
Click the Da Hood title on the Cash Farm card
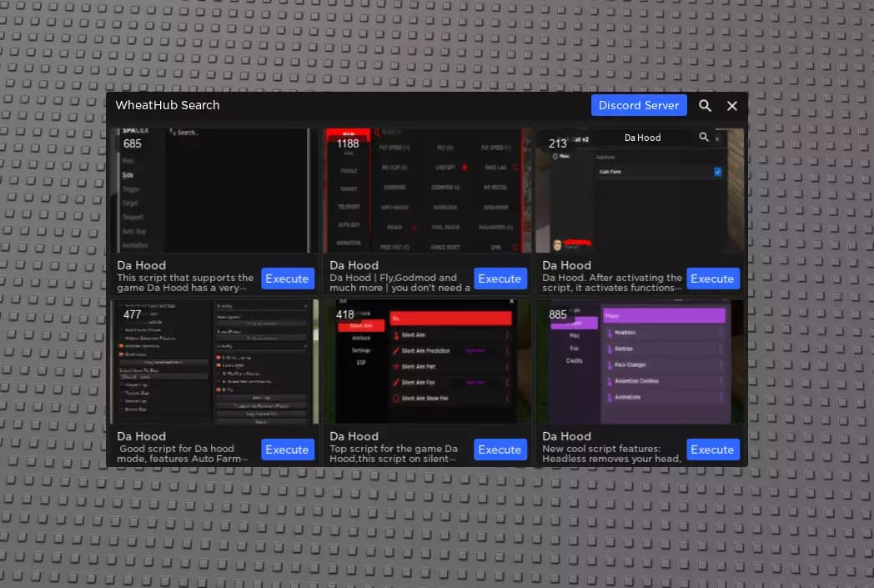coord(565,264)
